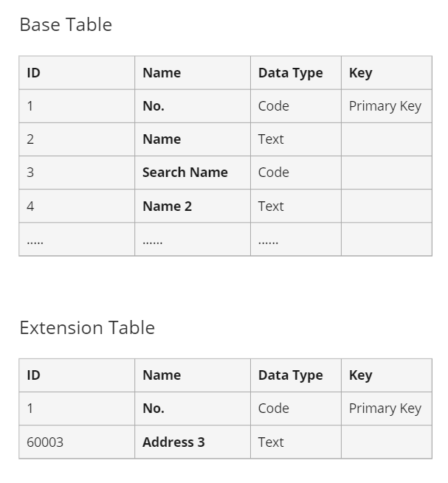Select the ID cell containing 60003
The width and height of the screenshot is (448, 483).
(x=45, y=442)
